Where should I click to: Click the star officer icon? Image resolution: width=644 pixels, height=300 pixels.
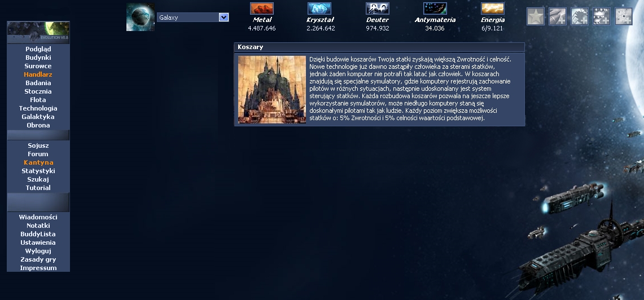(x=536, y=16)
